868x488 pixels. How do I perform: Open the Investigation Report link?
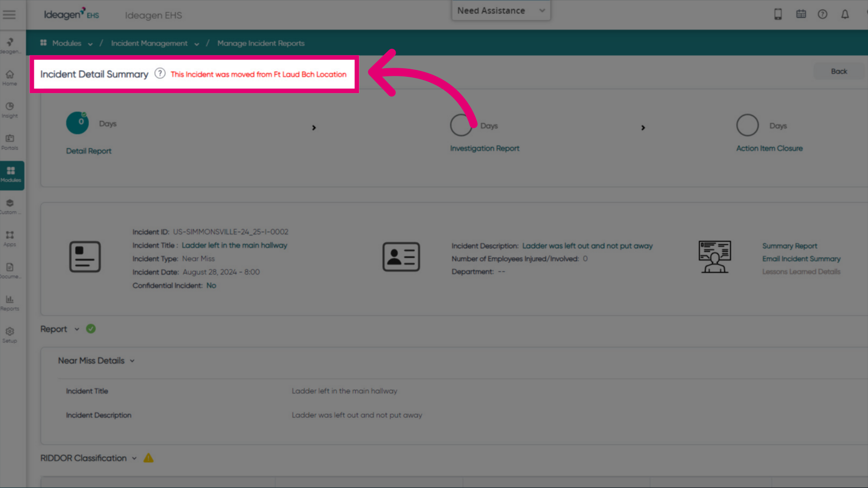pyautogui.click(x=485, y=148)
